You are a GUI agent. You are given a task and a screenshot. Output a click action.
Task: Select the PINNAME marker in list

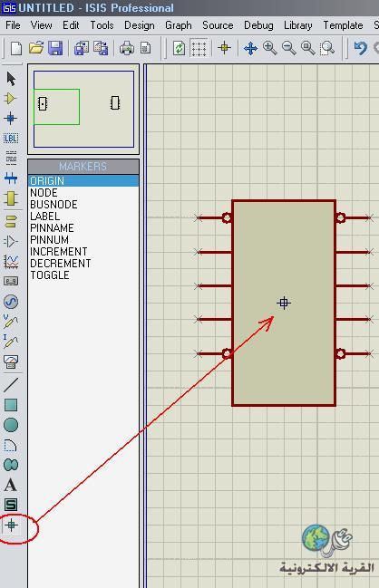pos(52,228)
